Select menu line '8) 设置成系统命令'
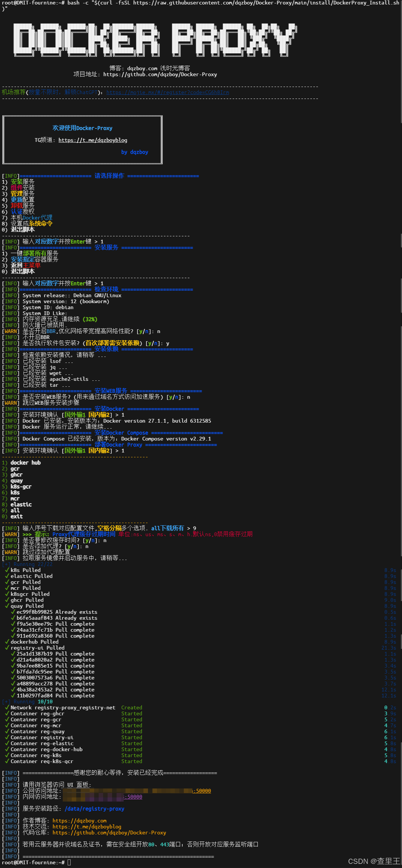 pyautogui.click(x=27, y=224)
